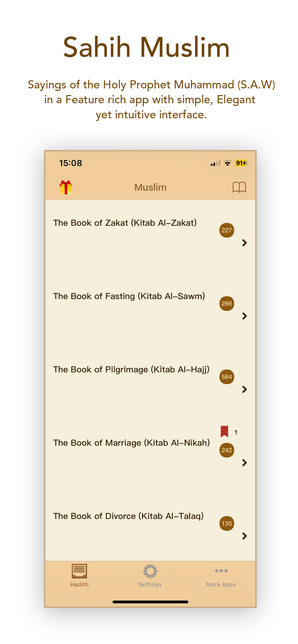
Task: Tap the cellular signal bars icon
Action: [215, 163]
